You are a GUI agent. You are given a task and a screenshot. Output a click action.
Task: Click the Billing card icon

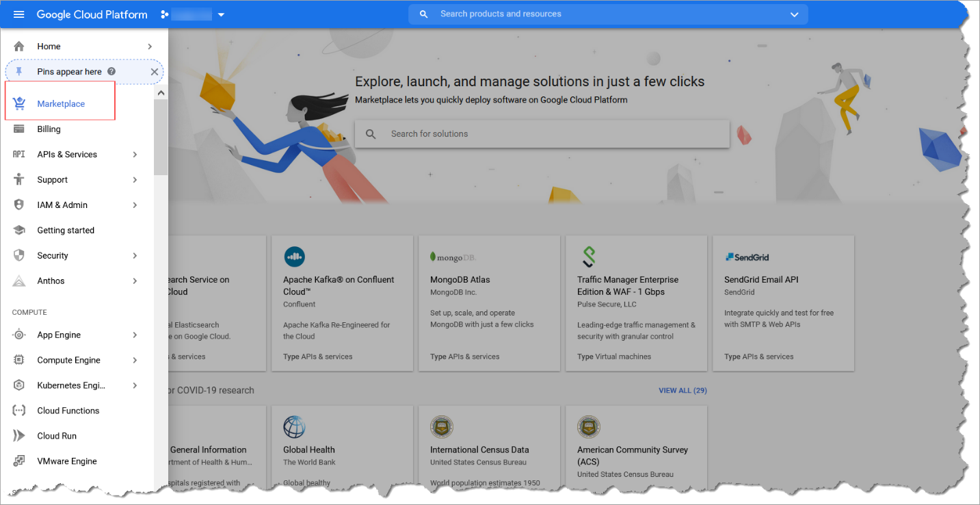(19, 129)
